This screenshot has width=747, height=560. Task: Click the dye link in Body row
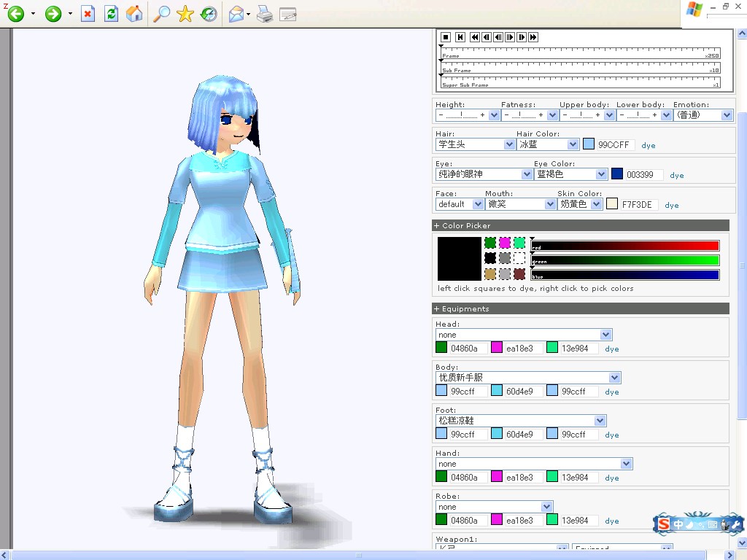(x=612, y=392)
